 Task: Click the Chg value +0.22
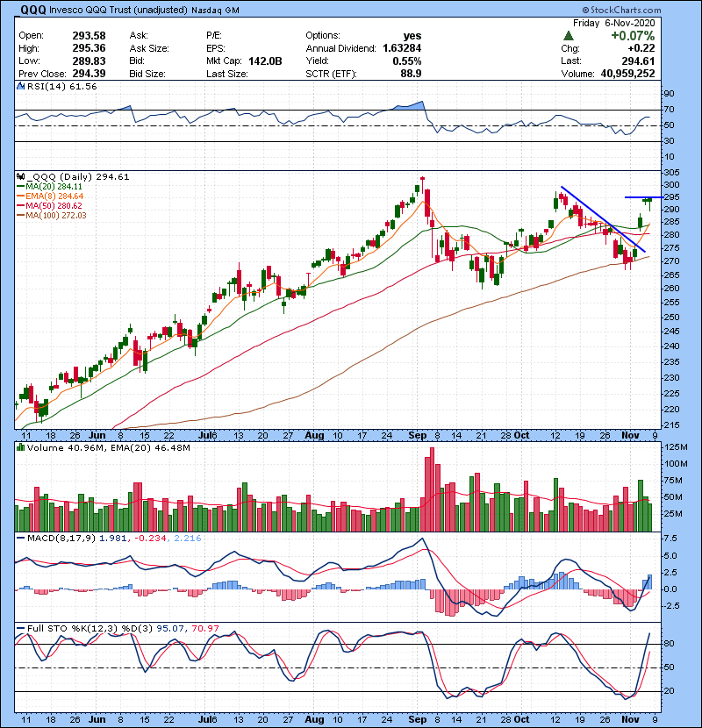click(x=641, y=48)
